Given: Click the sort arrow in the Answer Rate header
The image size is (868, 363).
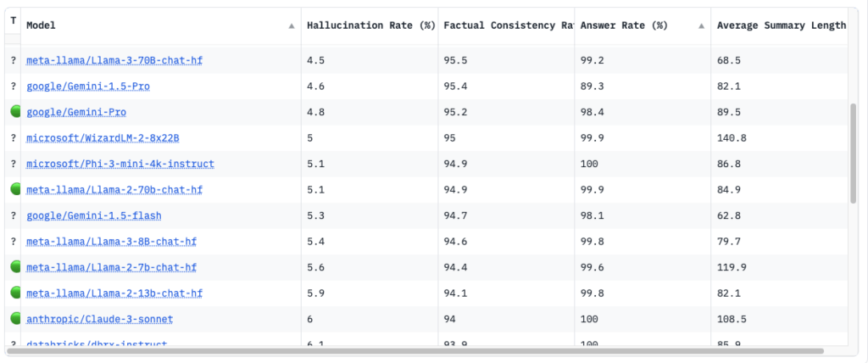Looking at the screenshot, I should point(701,26).
